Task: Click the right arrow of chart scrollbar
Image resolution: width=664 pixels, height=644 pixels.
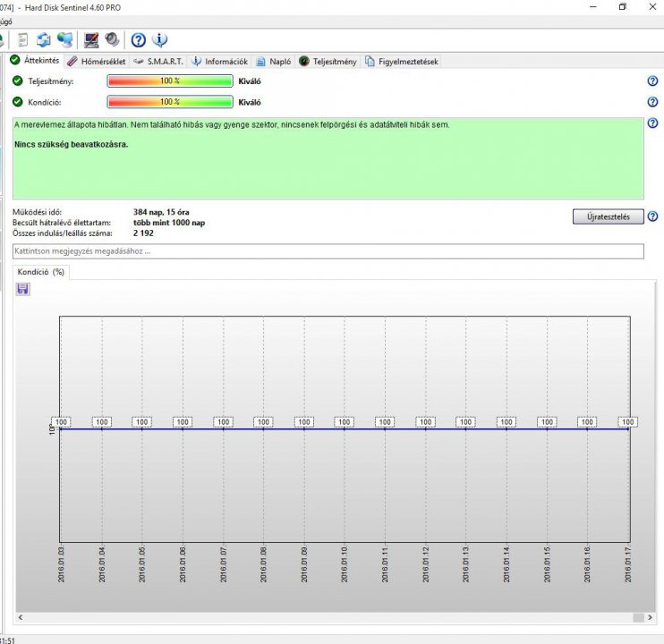Action: [x=650, y=618]
